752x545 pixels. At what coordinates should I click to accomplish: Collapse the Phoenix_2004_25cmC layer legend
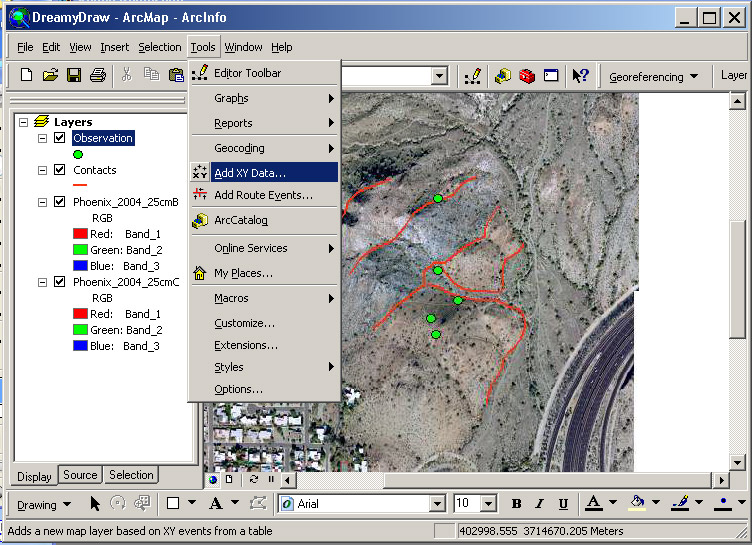pos(42,282)
